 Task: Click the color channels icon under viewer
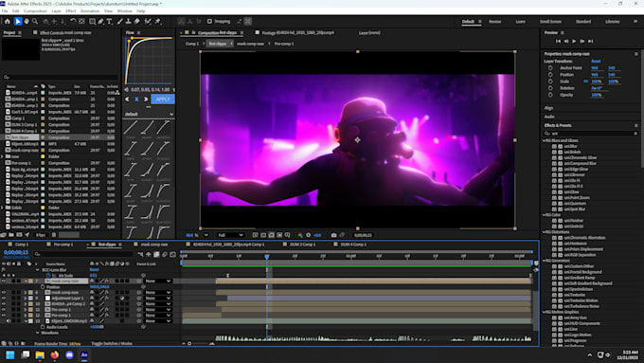tap(300, 235)
